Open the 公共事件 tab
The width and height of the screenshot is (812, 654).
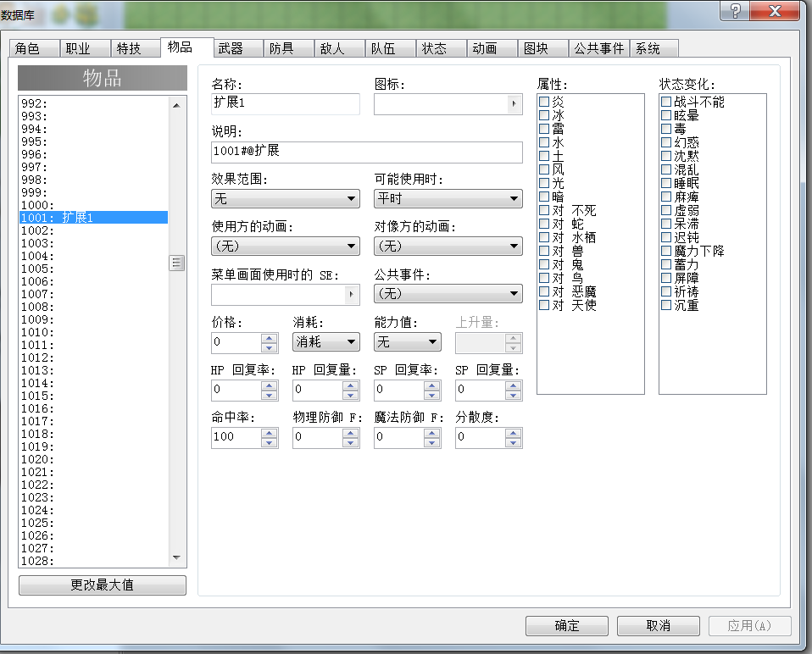(599, 48)
